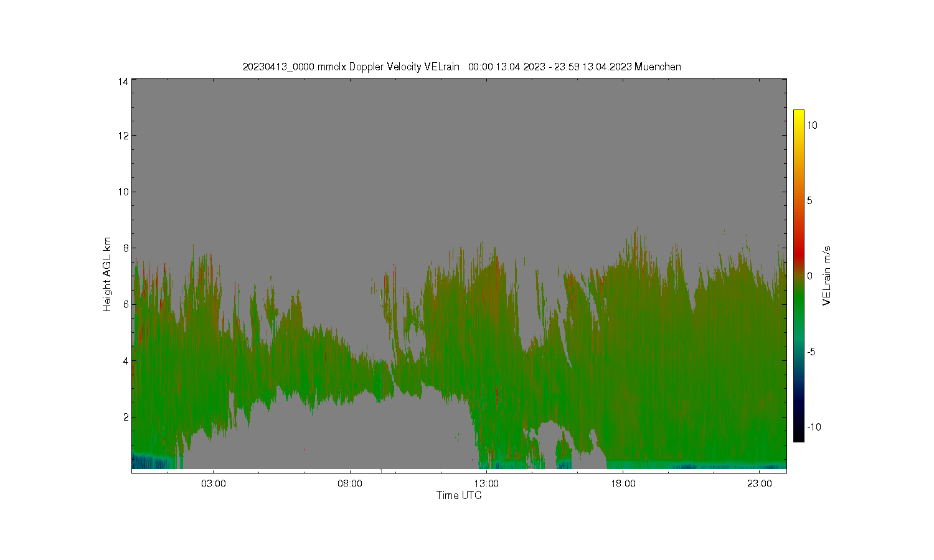934x560 pixels.
Task: Click the '23:00' time tick label
Action: click(760, 483)
